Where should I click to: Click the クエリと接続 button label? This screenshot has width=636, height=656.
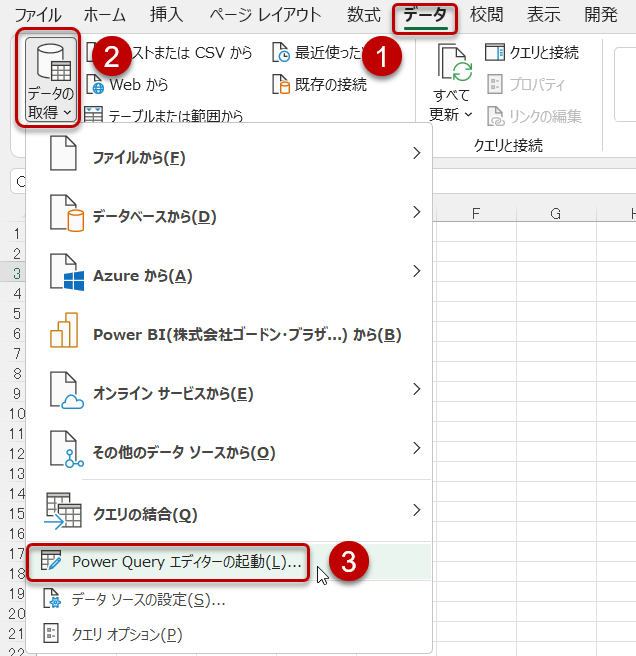(544, 52)
